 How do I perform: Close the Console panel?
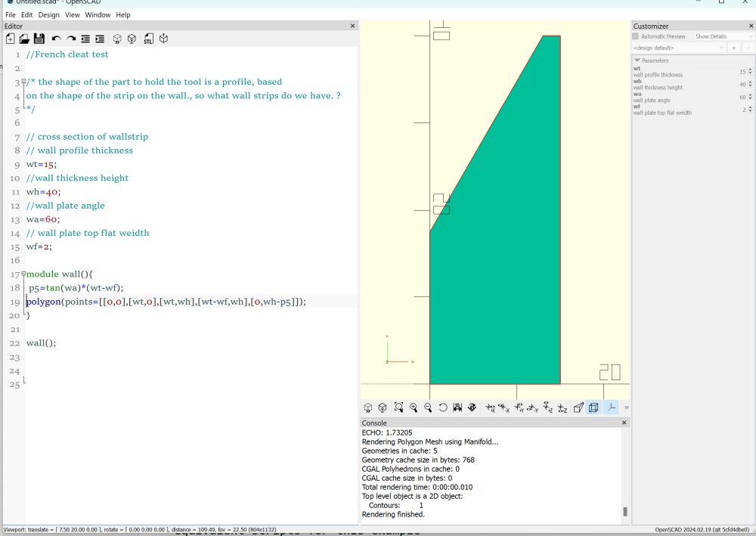[624, 423]
